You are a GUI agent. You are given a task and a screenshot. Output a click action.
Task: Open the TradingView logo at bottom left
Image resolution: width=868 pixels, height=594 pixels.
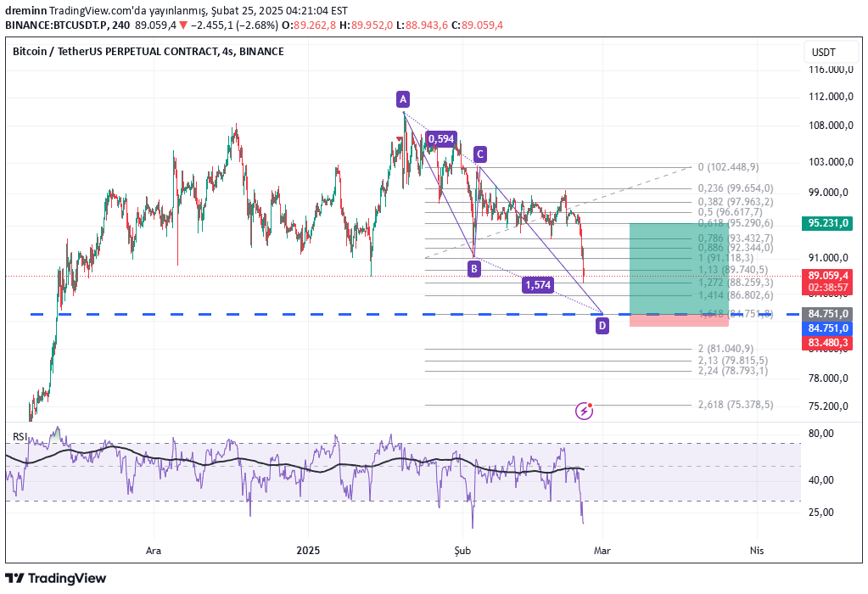point(56,578)
